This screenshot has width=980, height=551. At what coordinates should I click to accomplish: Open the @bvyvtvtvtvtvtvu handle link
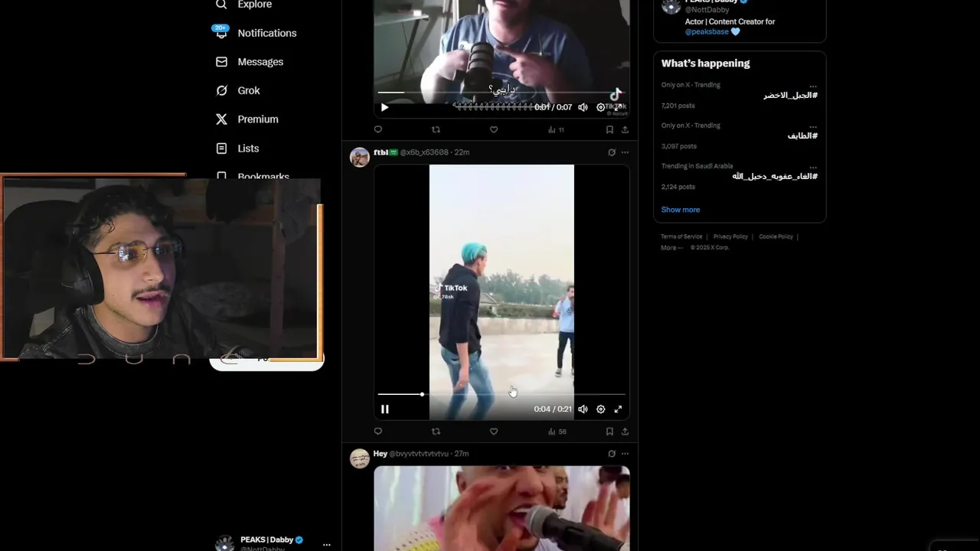click(x=419, y=454)
